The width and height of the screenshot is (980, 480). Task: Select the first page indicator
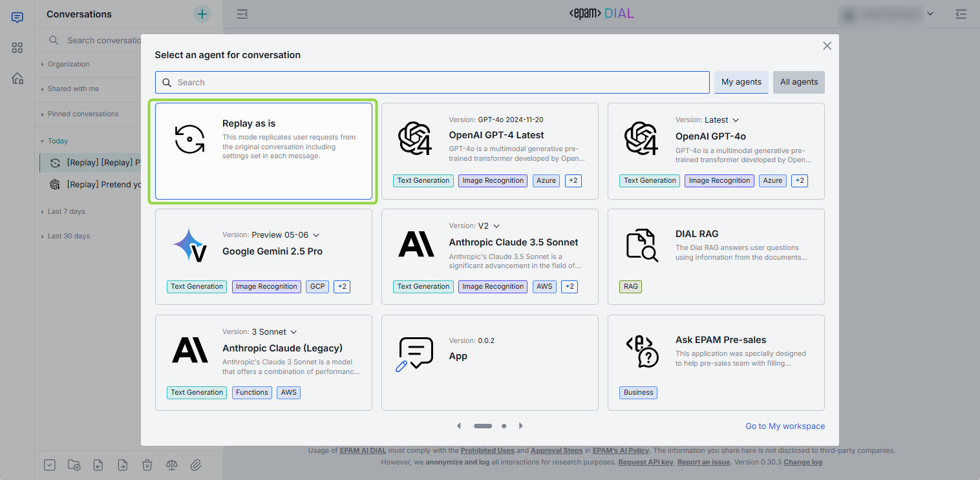[x=484, y=426]
